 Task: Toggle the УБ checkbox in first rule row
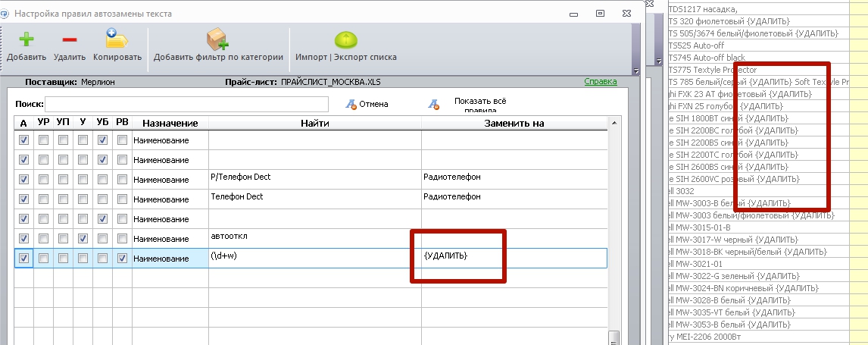click(x=102, y=140)
